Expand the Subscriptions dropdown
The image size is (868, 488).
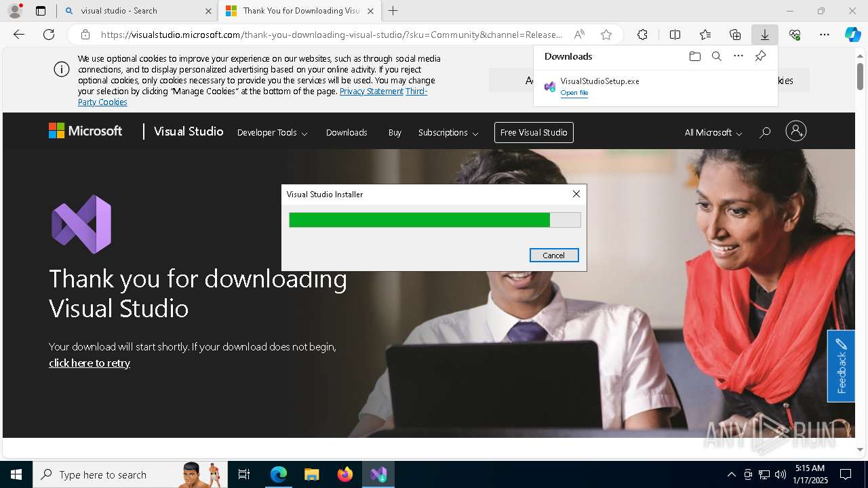448,133
